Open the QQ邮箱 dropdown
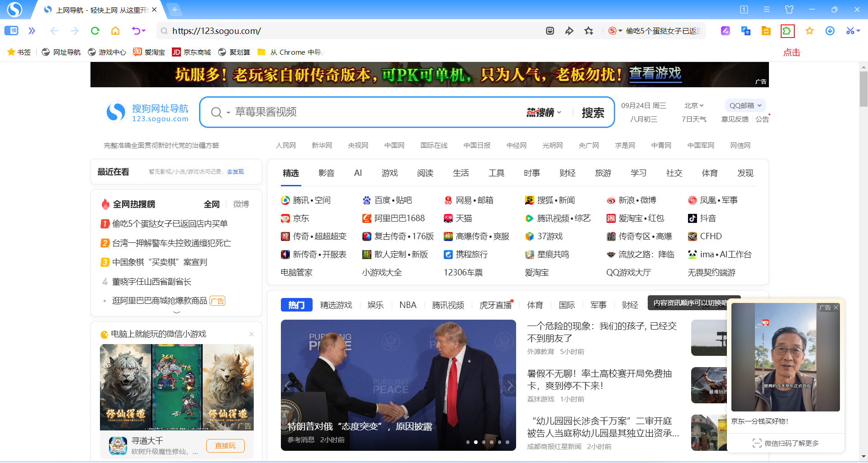Screen dimensions: 868x463 [x=745, y=105]
